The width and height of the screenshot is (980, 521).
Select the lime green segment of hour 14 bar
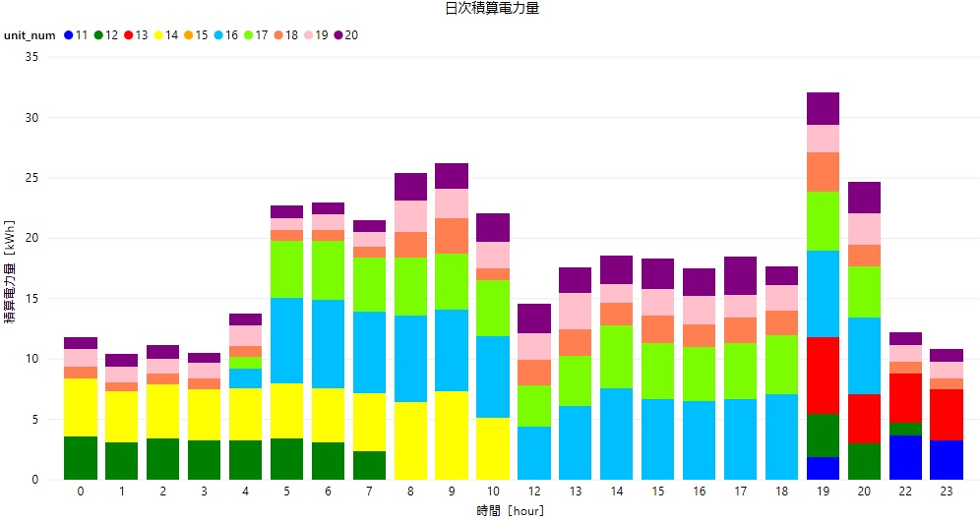pos(617,357)
